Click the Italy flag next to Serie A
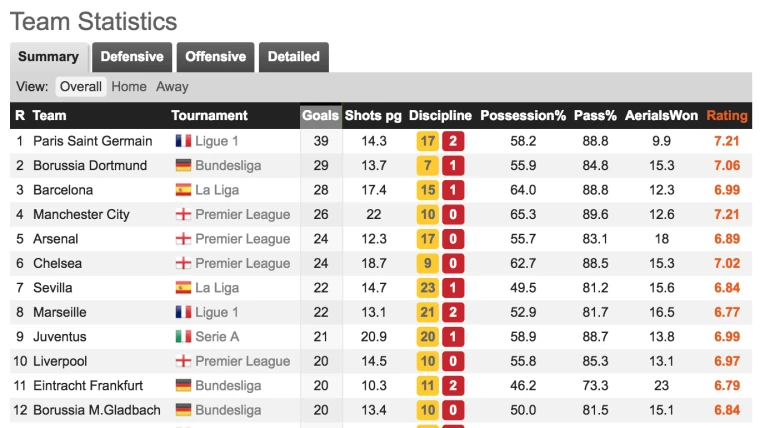760x428 pixels. click(x=183, y=337)
